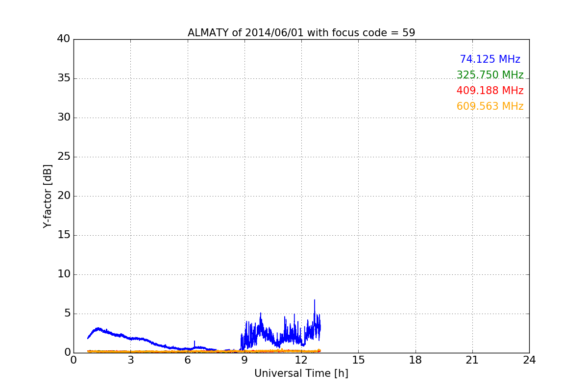Click the y-axis tick label 10
The image size is (588, 392).
(64, 274)
